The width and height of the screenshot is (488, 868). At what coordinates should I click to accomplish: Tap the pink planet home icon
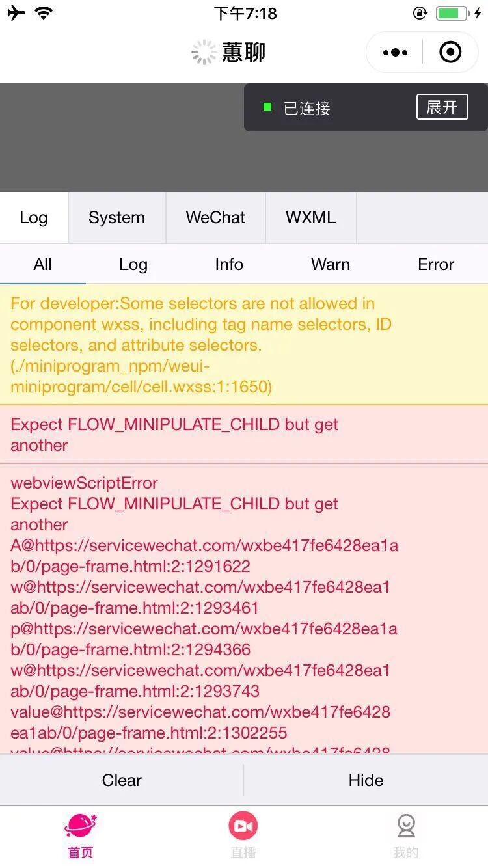(81, 826)
